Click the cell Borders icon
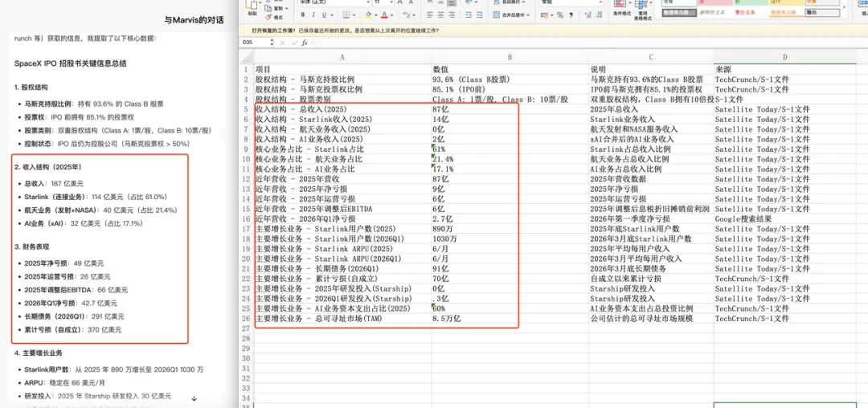Image resolution: width=868 pixels, height=408 pixels. (x=346, y=15)
